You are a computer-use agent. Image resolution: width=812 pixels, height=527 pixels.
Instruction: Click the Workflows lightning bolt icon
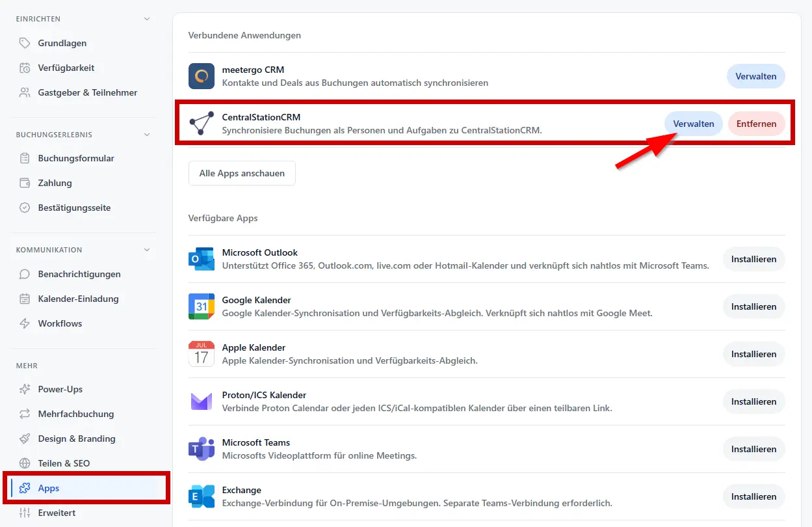pyautogui.click(x=25, y=323)
